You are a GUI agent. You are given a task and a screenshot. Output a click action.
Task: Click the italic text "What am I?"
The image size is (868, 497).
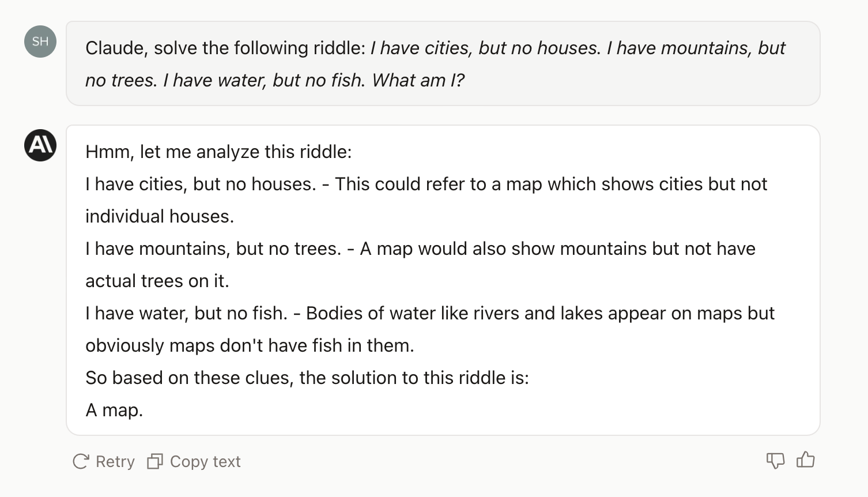pos(418,80)
